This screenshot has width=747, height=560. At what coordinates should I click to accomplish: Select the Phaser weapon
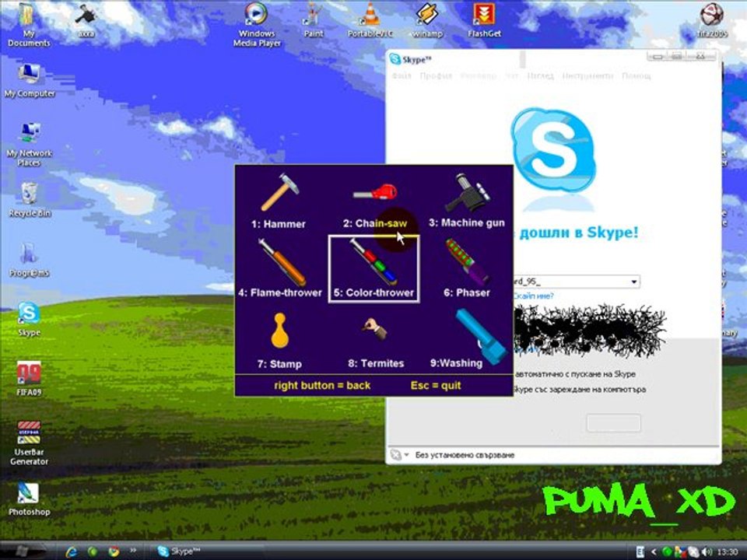pyautogui.click(x=467, y=268)
